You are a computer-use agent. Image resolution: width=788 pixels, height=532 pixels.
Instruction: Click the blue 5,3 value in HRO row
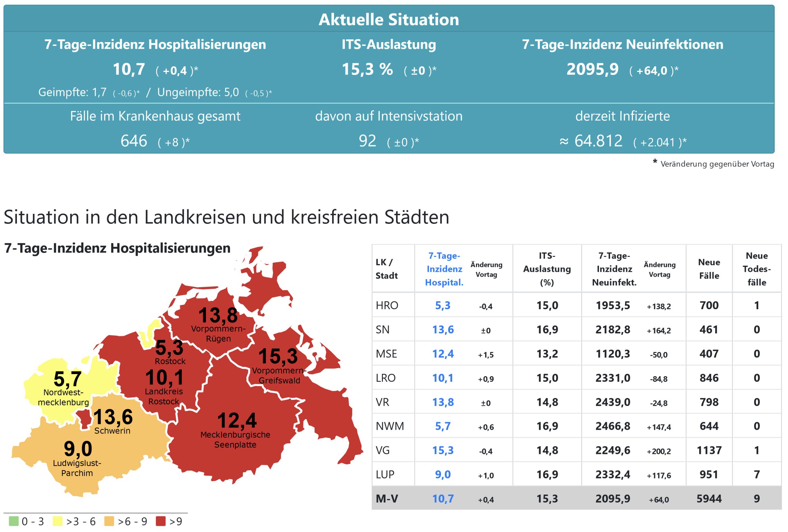[443, 305]
